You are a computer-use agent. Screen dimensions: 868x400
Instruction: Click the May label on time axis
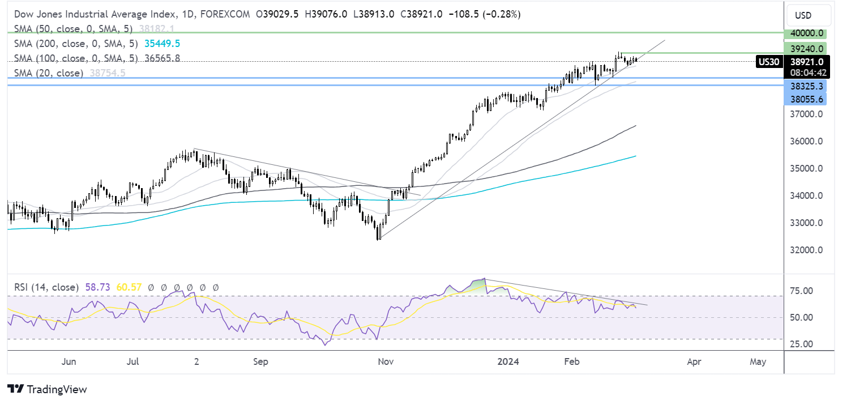pos(757,361)
